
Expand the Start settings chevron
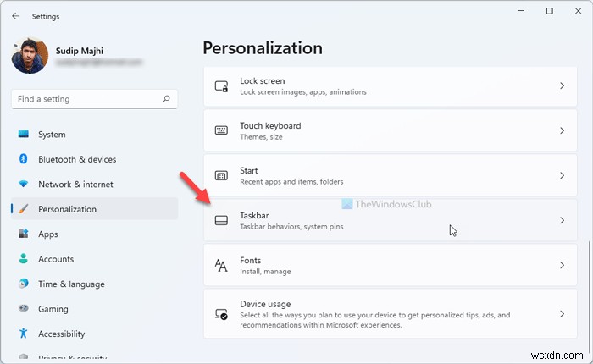(x=562, y=176)
